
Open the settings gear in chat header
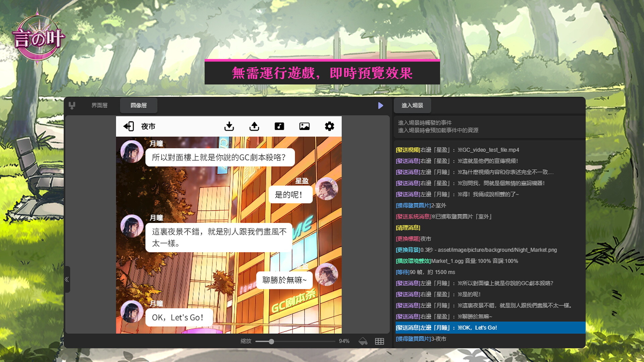pyautogui.click(x=329, y=126)
